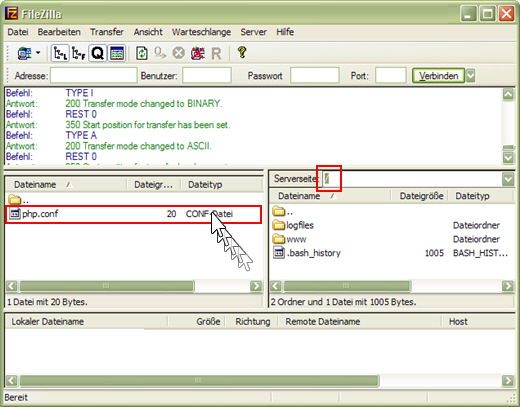The width and height of the screenshot is (520, 407).
Task: Click the help question mark icon
Action: (242, 53)
